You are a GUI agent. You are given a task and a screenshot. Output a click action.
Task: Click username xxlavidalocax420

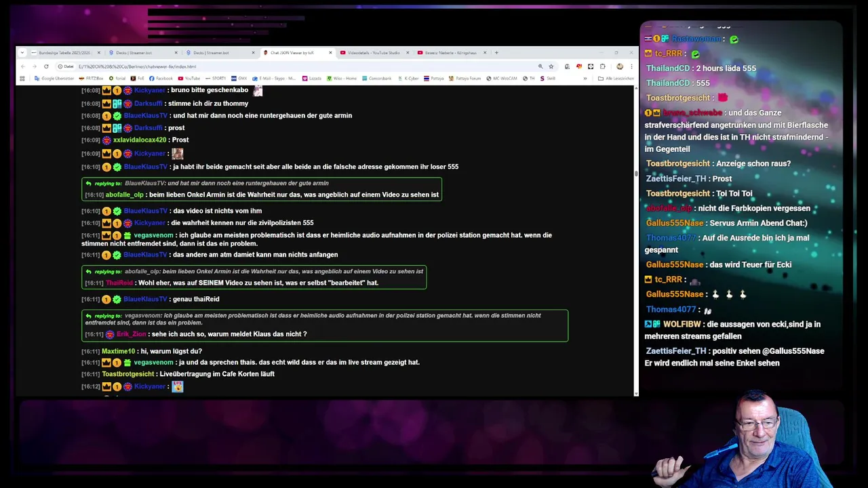click(140, 140)
